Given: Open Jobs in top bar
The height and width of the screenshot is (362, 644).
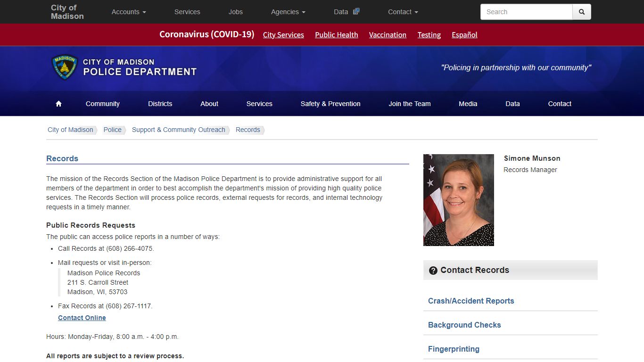Looking at the screenshot, I should pyautogui.click(x=236, y=12).
